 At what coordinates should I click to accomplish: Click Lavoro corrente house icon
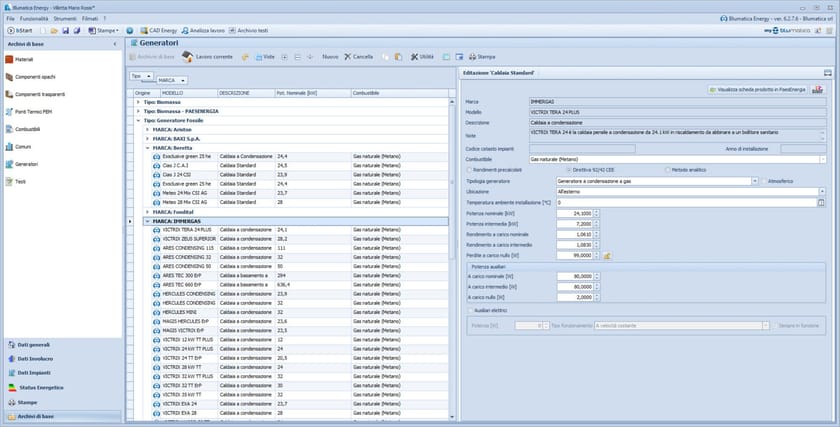coord(188,56)
